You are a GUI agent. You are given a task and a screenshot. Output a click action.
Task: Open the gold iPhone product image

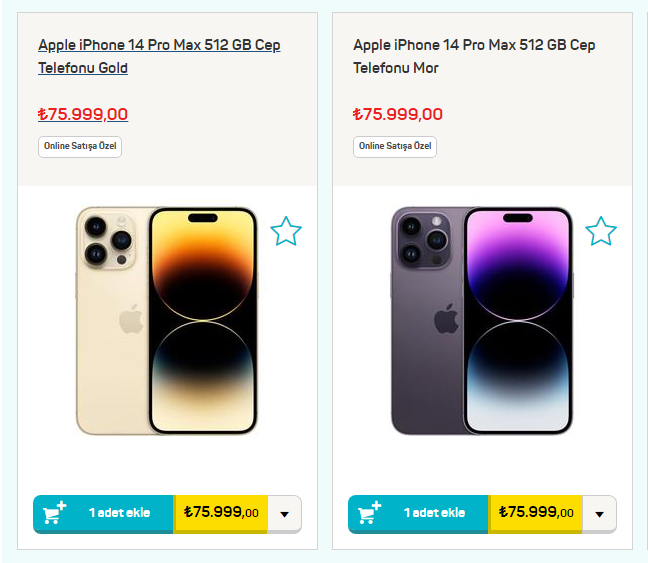pyautogui.click(x=167, y=320)
